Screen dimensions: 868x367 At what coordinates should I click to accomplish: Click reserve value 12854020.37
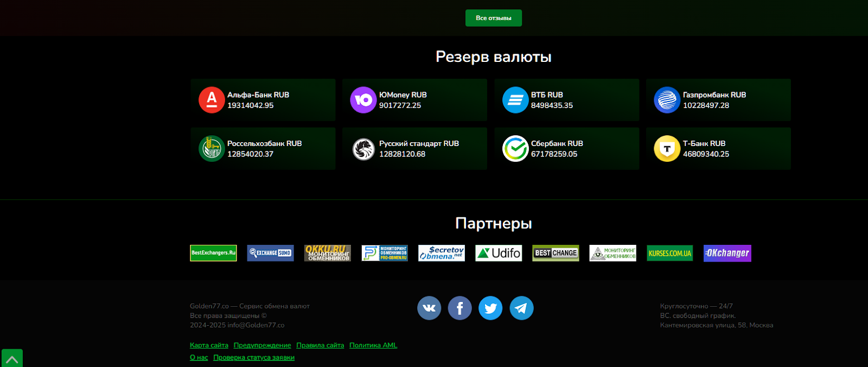[251, 154]
